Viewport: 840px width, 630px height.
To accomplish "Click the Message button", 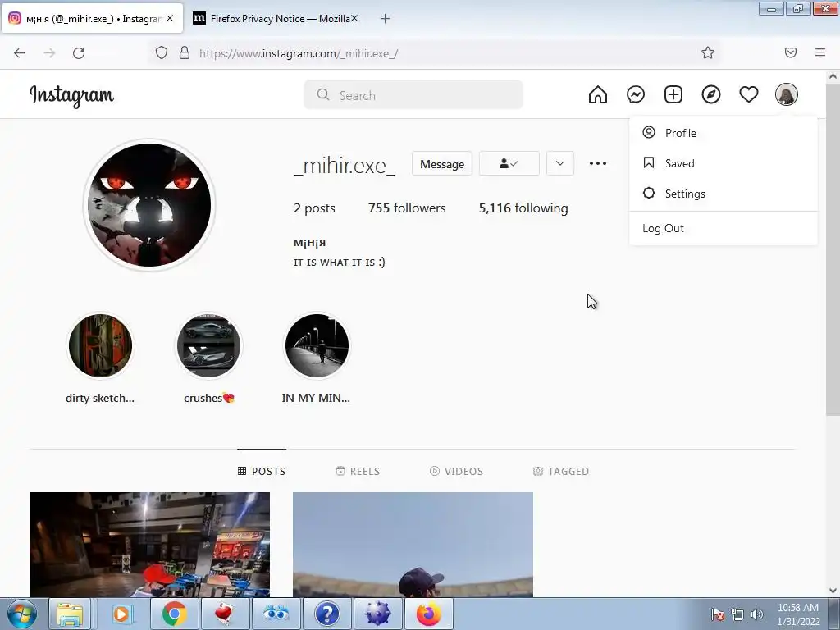I will pyautogui.click(x=442, y=163).
